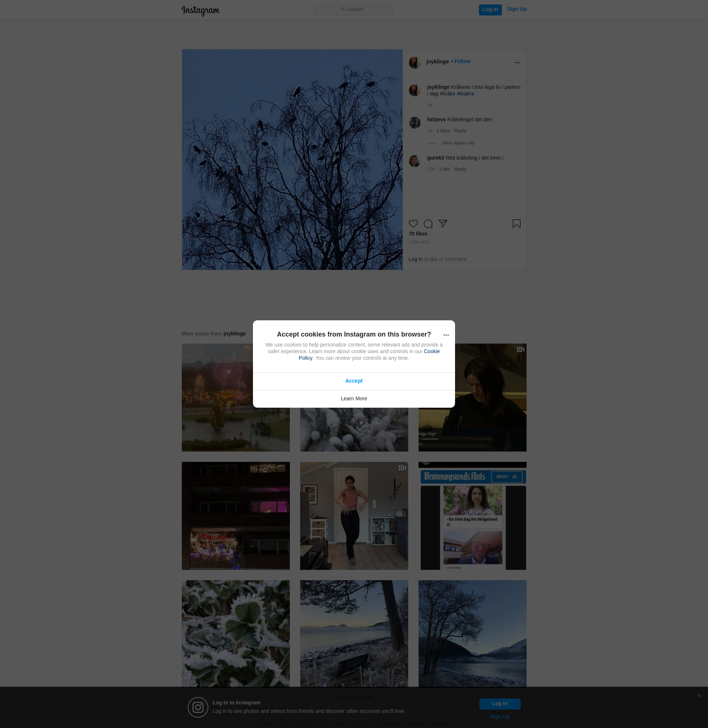Open the crows in tree photo

[292, 160]
